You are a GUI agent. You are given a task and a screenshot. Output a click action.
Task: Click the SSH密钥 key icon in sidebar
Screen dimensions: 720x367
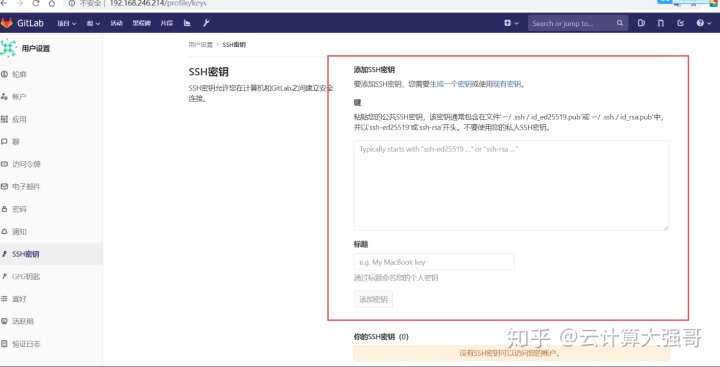(x=5, y=254)
